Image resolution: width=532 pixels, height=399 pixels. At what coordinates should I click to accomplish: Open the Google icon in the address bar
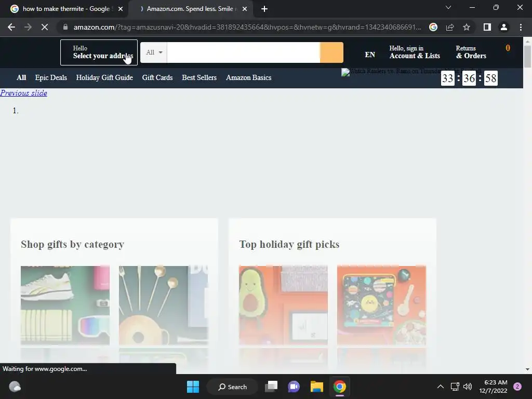(433, 27)
